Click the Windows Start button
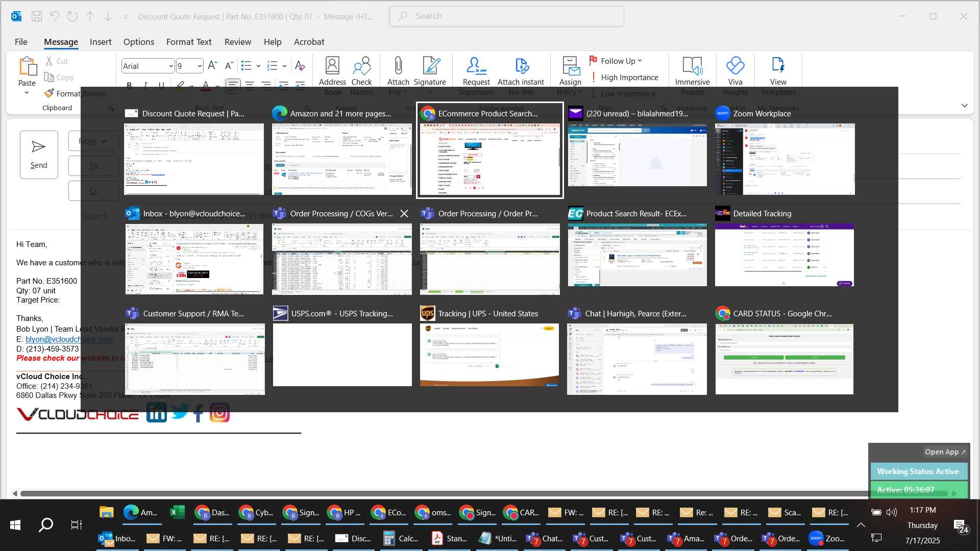980x551 pixels. tap(15, 524)
